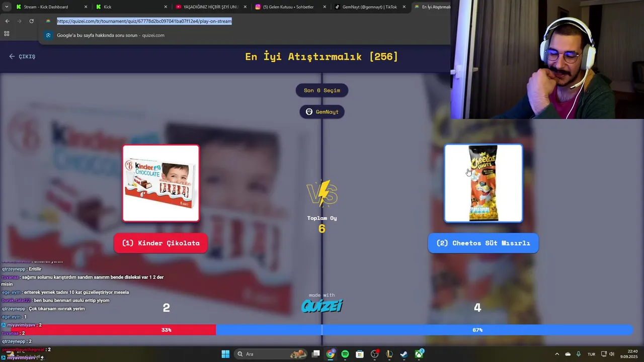Close the Stream - Kick Dashboard tab
This screenshot has height=362, width=644.
[86, 7]
